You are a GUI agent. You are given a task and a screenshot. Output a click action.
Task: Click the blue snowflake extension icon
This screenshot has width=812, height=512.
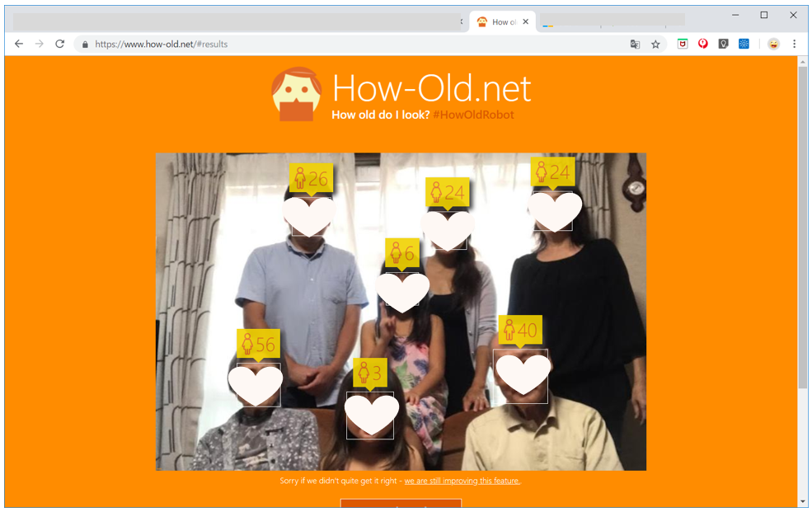click(744, 44)
